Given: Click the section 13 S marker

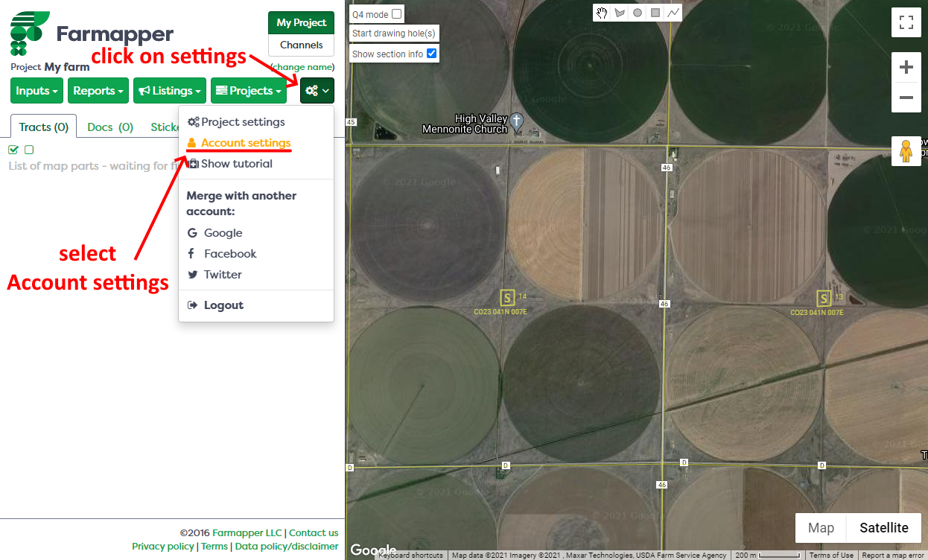Looking at the screenshot, I should tap(824, 299).
